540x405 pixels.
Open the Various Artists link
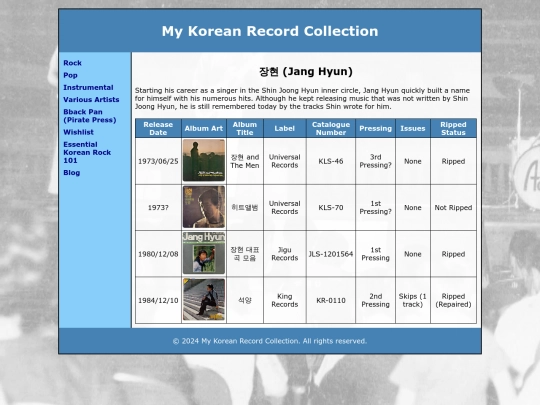(91, 100)
